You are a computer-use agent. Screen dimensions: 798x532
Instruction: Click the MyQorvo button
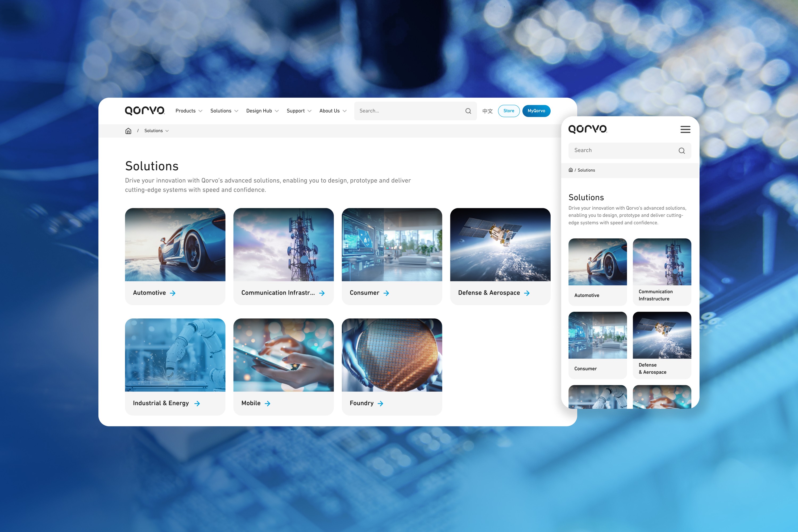coord(536,111)
